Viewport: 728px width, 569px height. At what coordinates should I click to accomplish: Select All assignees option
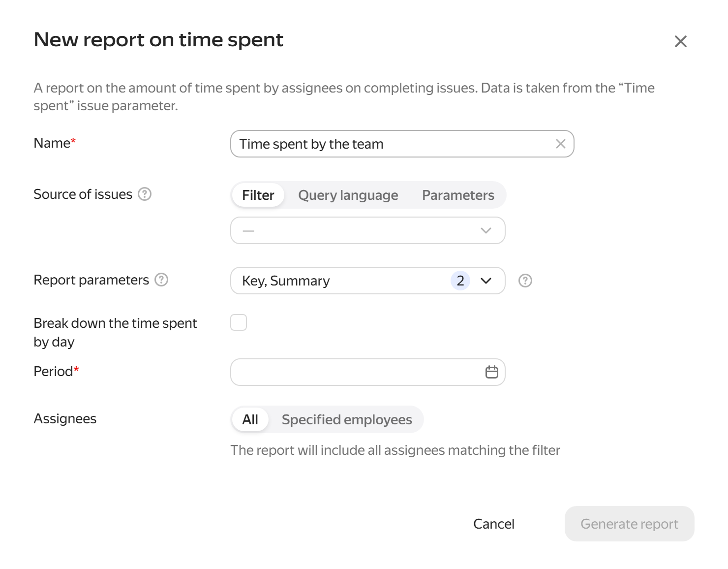pyautogui.click(x=250, y=419)
